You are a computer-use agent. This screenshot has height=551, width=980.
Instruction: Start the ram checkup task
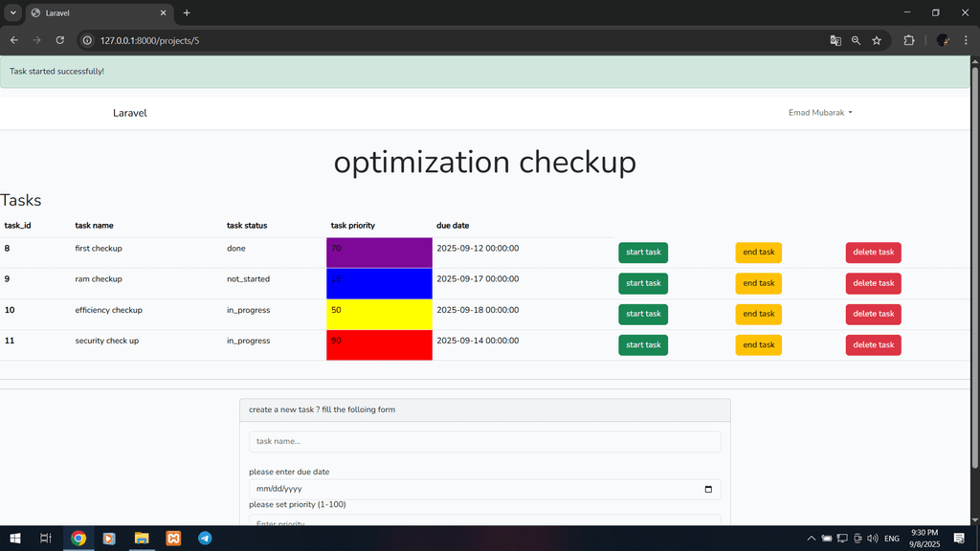(643, 283)
